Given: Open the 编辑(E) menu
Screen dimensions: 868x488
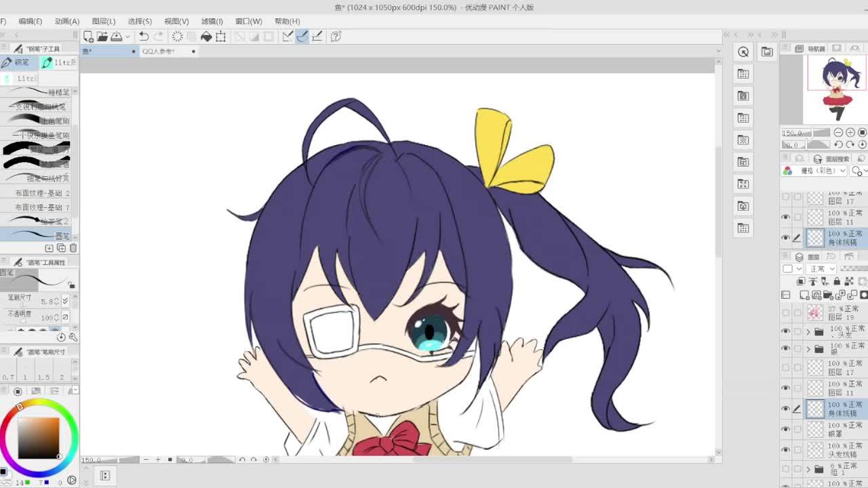Looking at the screenshot, I should pos(31,21).
